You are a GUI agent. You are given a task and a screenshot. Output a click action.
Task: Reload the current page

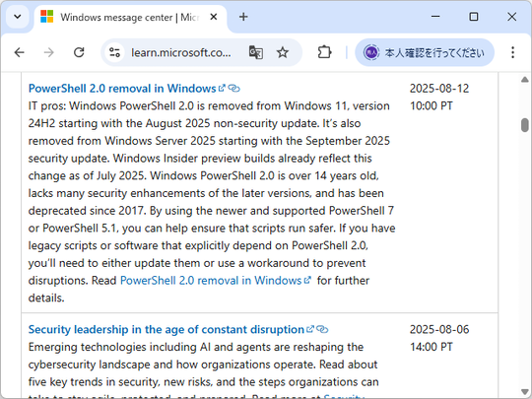79,52
